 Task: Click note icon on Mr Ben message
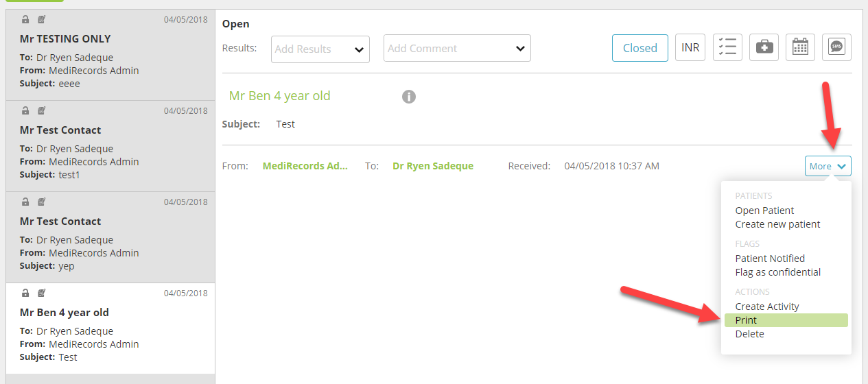pos(42,293)
